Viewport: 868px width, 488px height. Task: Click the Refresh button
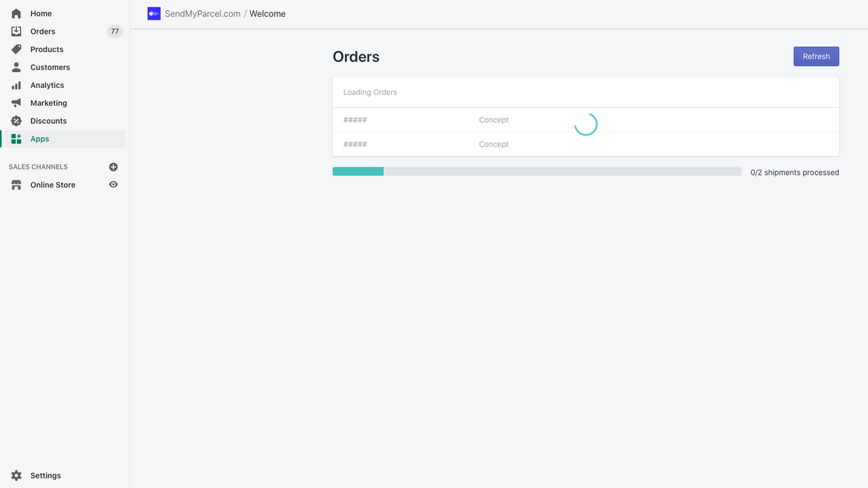(x=816, y=56)
